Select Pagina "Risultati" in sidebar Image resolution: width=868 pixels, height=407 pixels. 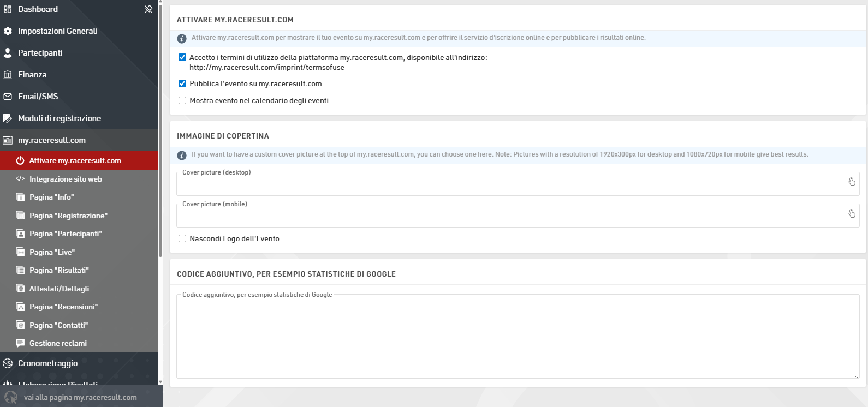click(x=59, y=270)
